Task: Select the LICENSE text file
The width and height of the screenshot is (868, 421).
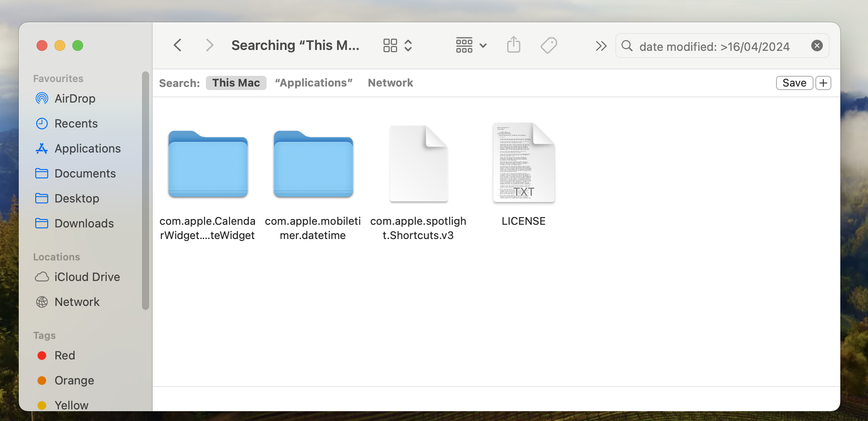Action: click(524, 175)
